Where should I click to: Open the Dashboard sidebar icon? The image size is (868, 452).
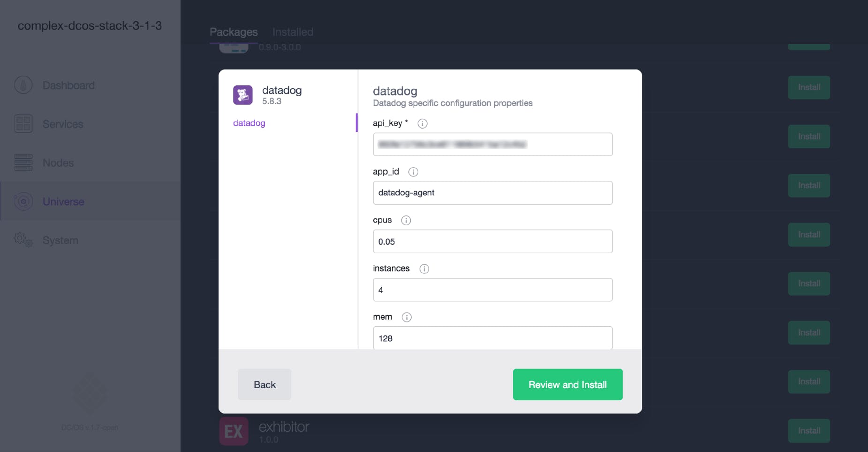click(x=23, y=85)
